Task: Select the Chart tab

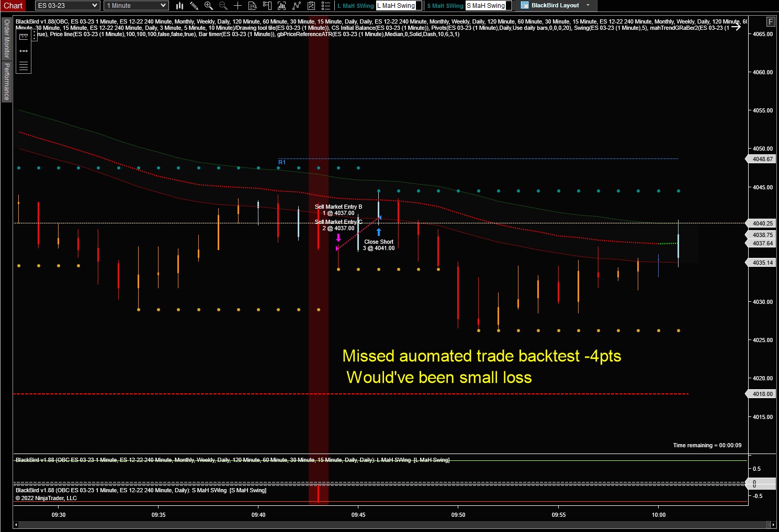Action: 13,6
